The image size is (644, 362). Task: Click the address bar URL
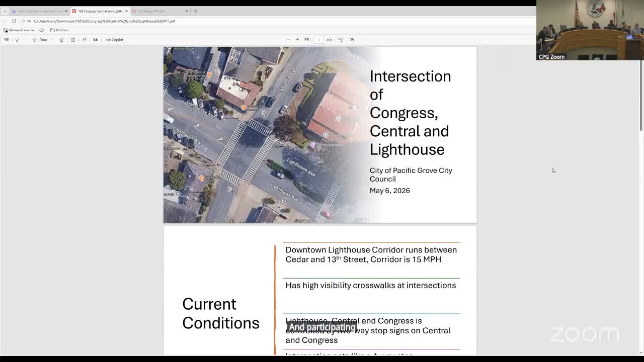point(105,21)
